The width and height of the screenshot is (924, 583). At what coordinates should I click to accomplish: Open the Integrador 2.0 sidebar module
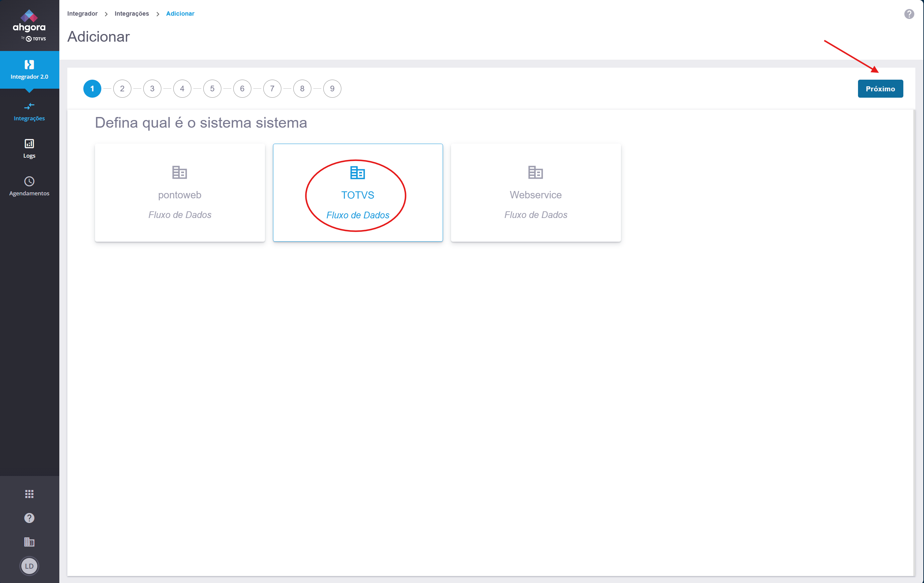[x=29, y=70]
